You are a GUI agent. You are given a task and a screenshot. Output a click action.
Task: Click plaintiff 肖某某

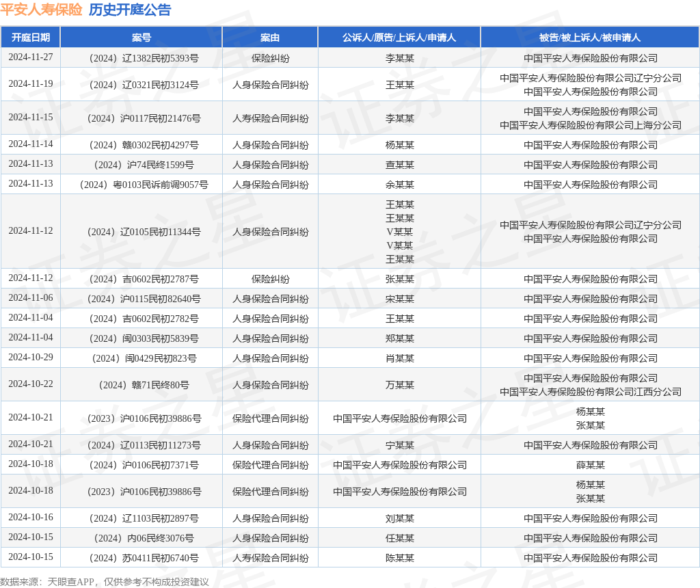(x=399, y=358)
